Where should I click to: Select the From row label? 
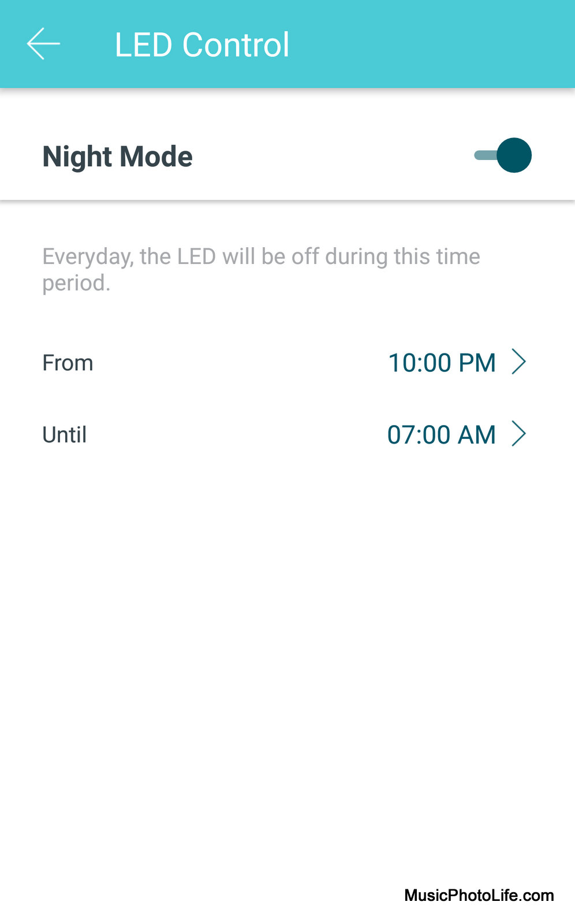pyautogui.click(x=68, y=363)
